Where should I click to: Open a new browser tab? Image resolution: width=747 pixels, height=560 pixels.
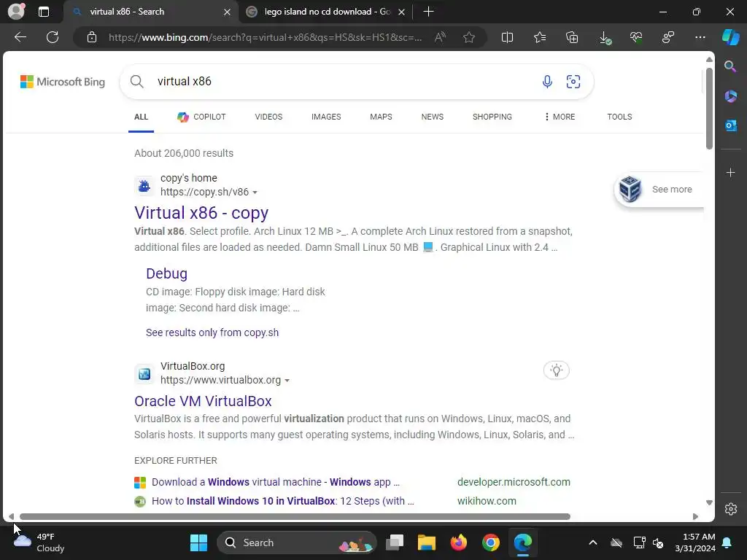point(428,12)
